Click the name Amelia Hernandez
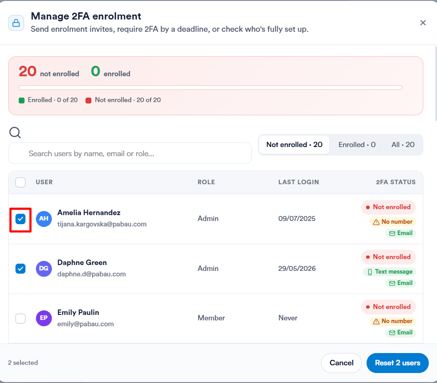The width and height of the screenshot is (437, 383). click(89, 213)
